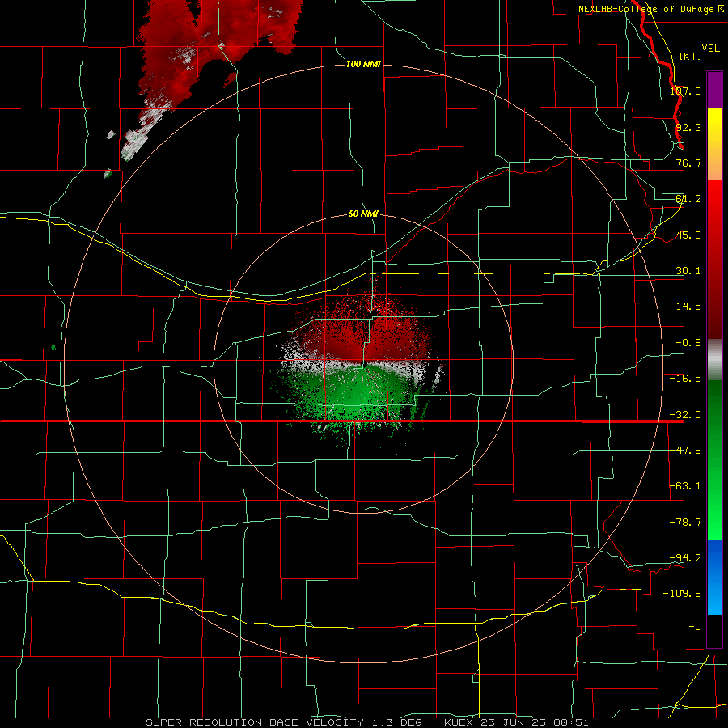
Task: Click the "VEL" legend title
Action: tap(710, 49)
